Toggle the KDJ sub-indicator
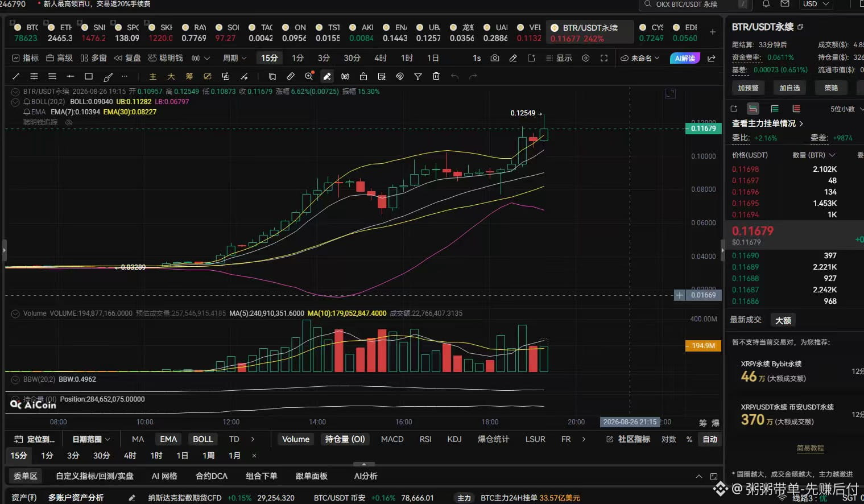This screenshot has width=864, height=504. [x=454, y=439]
